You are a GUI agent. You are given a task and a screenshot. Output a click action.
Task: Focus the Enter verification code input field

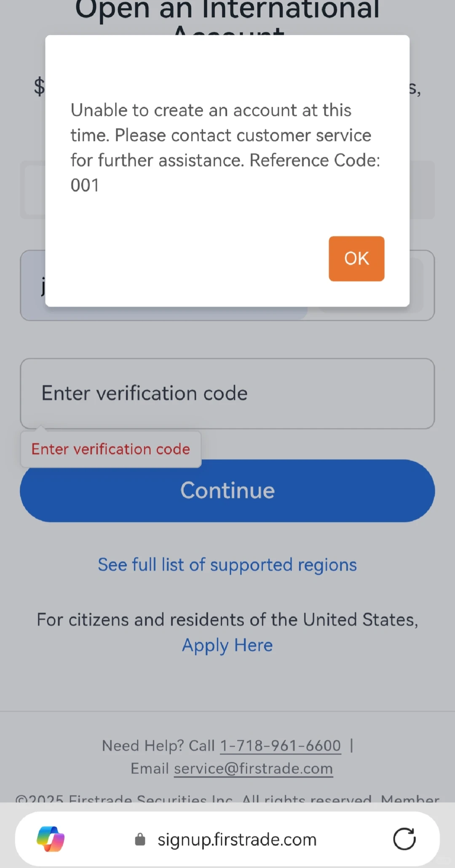pyautogui.click(x=227, y=394)
